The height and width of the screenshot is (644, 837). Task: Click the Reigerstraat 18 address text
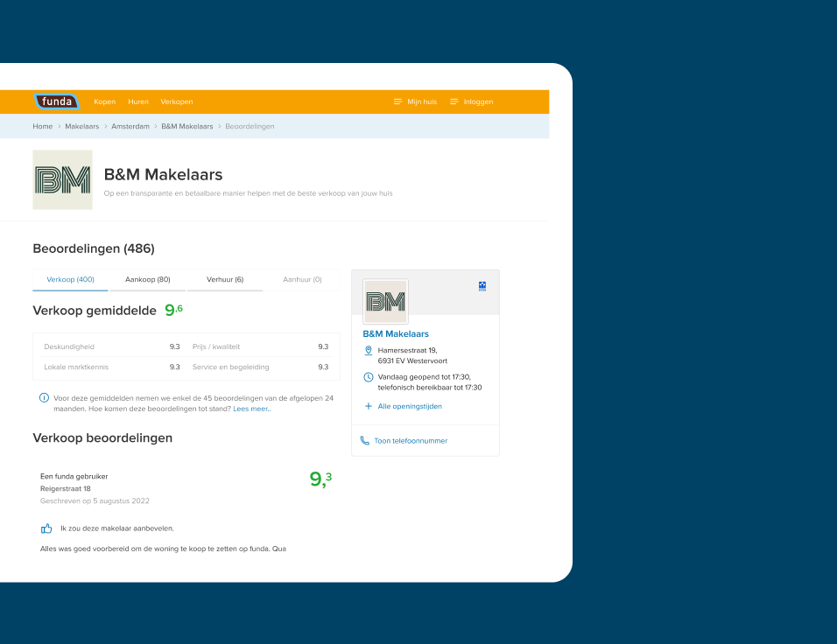click(x=66, y=489)
